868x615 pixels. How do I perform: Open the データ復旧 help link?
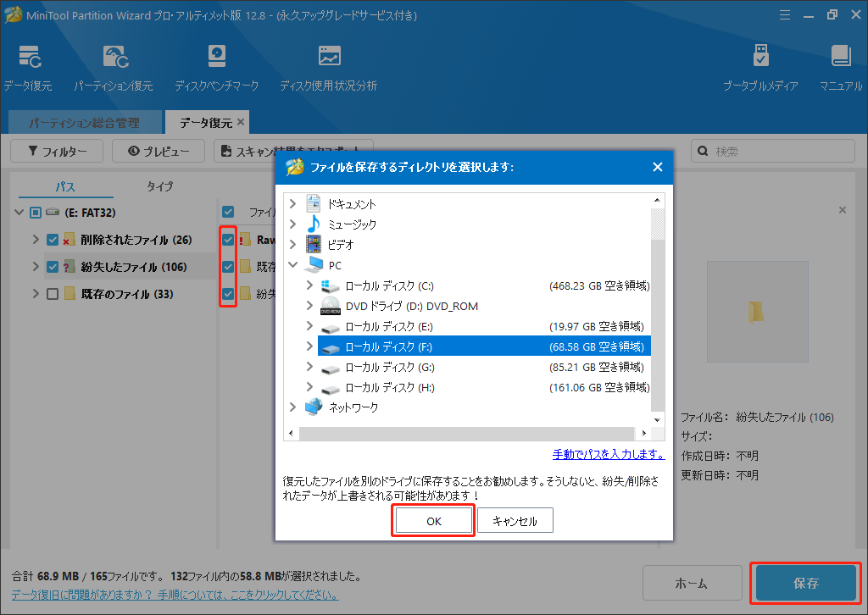[175, 595]
